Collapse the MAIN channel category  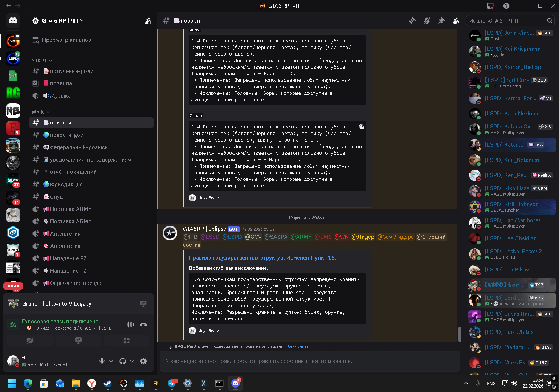[x=41, y=112]
